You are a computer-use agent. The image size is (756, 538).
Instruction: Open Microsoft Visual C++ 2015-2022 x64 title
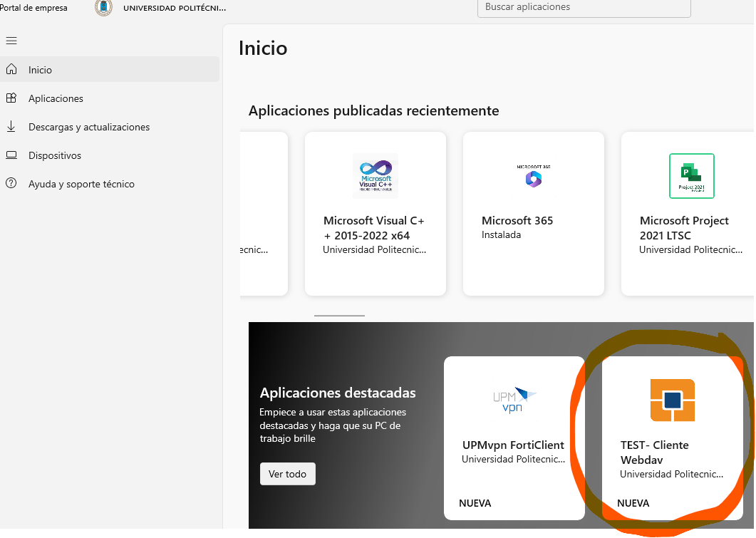tap(374, 228)
